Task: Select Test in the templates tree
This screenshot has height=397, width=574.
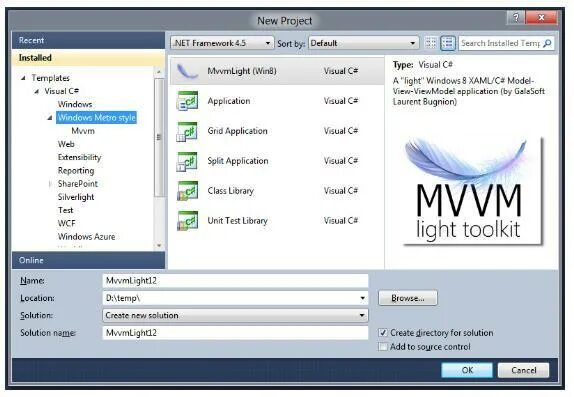Action: tap(66, 210)
